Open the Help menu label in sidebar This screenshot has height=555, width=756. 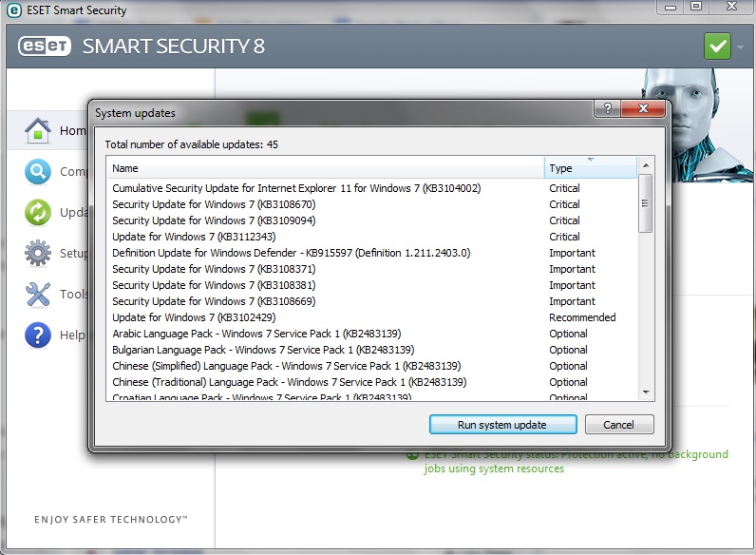click(72, 335)
